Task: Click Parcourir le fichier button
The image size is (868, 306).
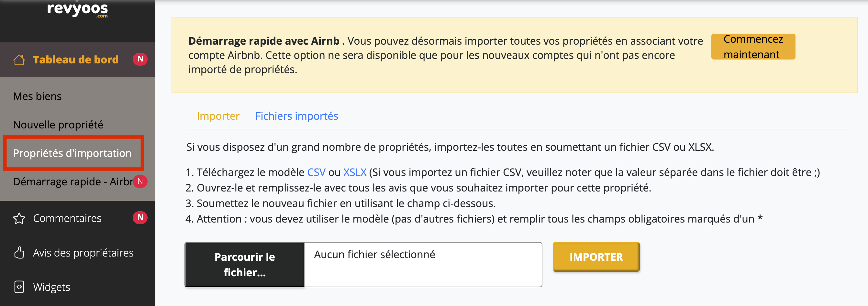Action: coord(245,265)
